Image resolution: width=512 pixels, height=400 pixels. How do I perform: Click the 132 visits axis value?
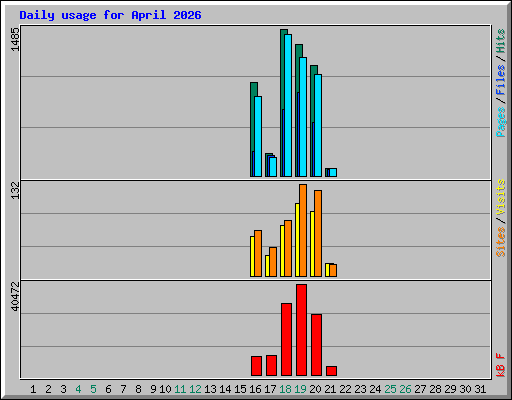point(15,190)
